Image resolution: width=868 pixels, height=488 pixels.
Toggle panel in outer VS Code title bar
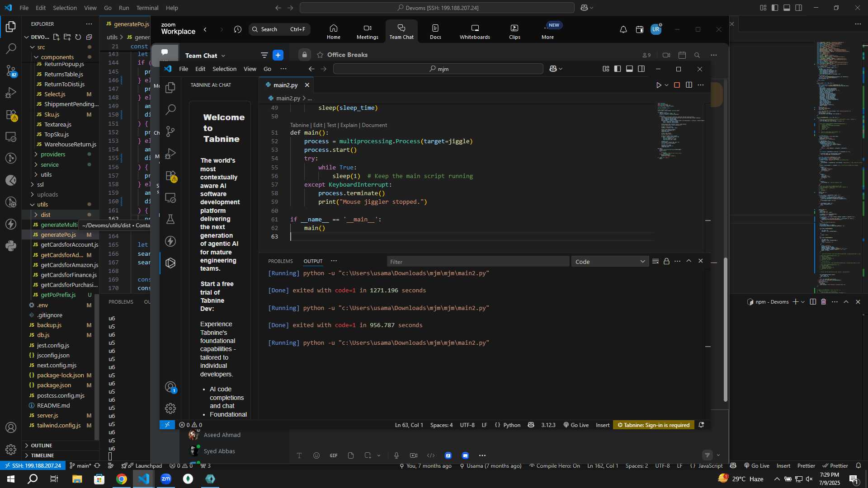coord(787,8)
